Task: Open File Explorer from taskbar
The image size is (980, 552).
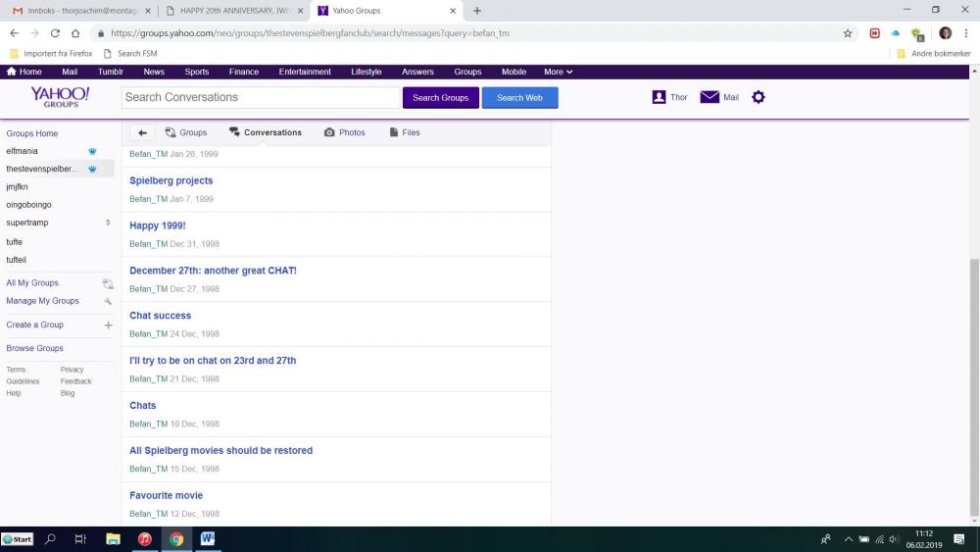Action: point(113,539)
